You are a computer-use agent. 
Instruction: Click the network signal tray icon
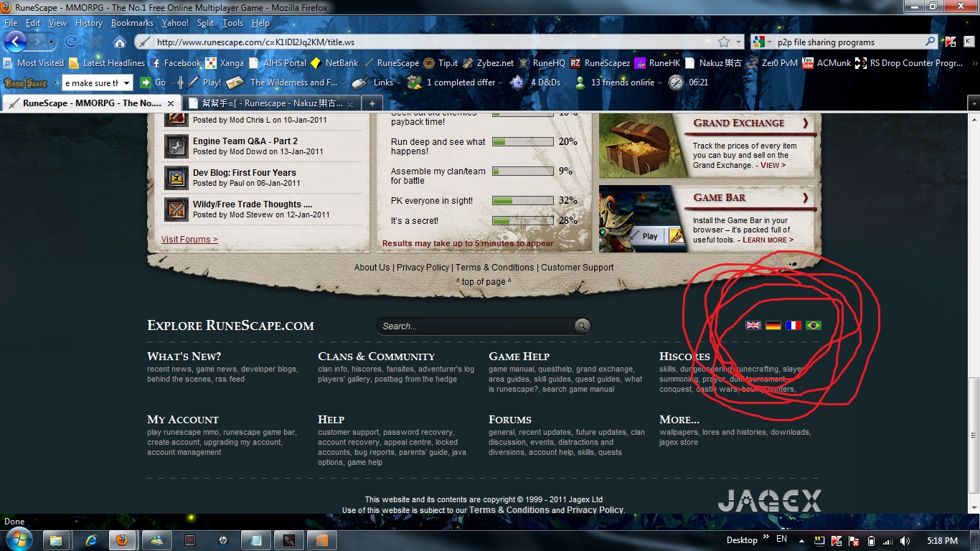[888, 541]
